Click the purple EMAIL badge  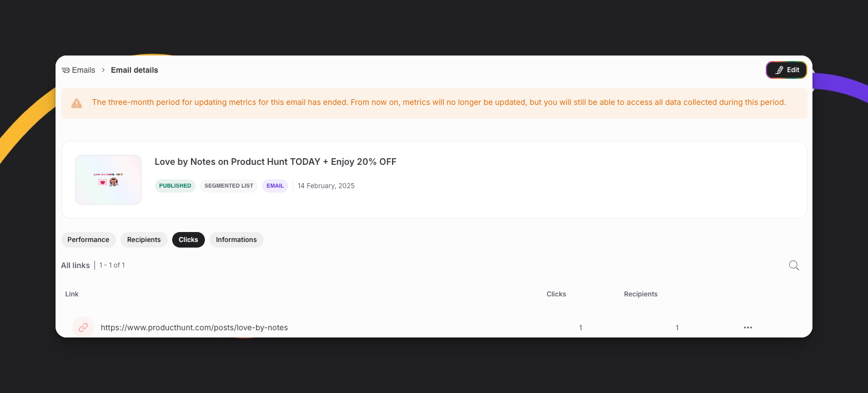tap(275, 186)
